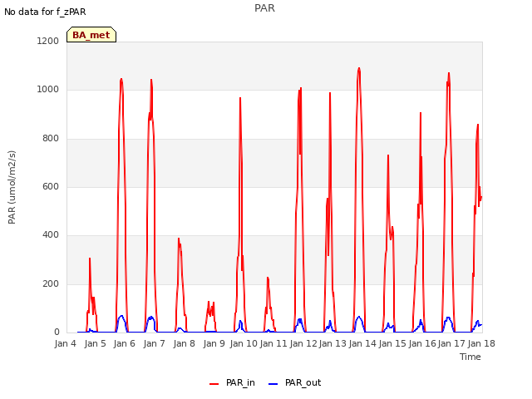Click the red PAR_in legend line swatch
532x399 pixels.
[214, 384]
